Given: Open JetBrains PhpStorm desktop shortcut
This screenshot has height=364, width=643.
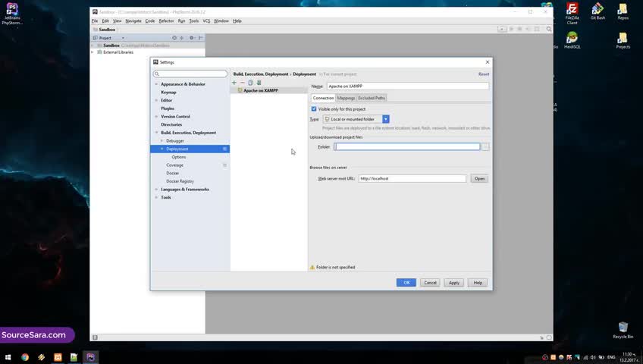Looking at the screenshot, I should pyautogui.click(x=12, y=14).
